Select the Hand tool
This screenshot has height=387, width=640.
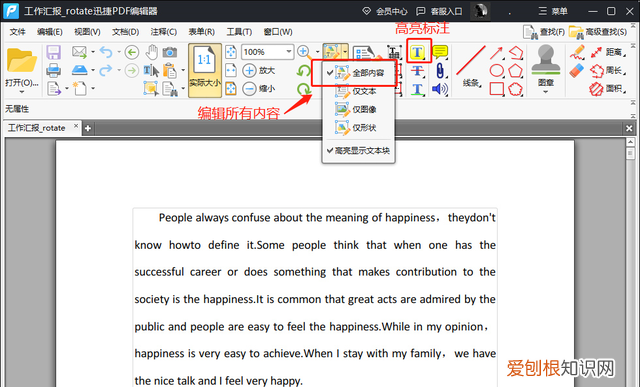click(x=152, y=52)
